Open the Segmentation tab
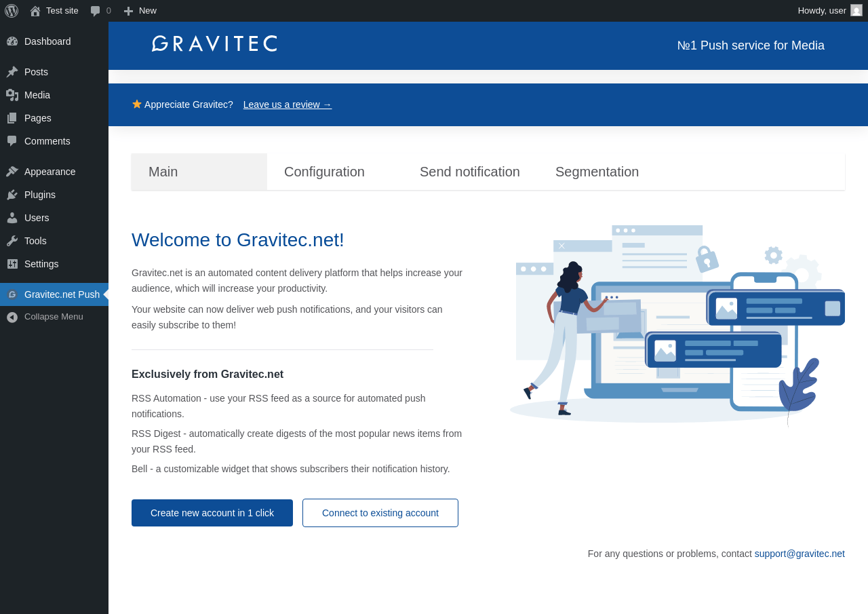868x614 pixels. point(606,172)
